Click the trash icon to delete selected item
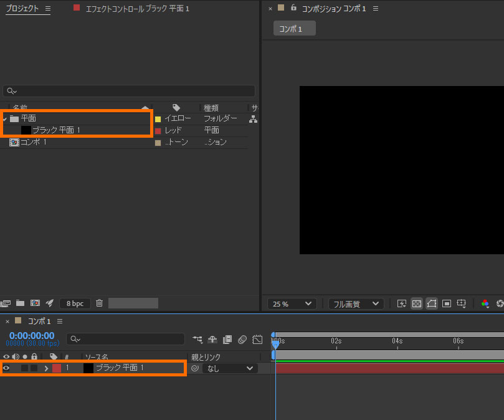Screen dimensions: 504x420 (99, 303)
